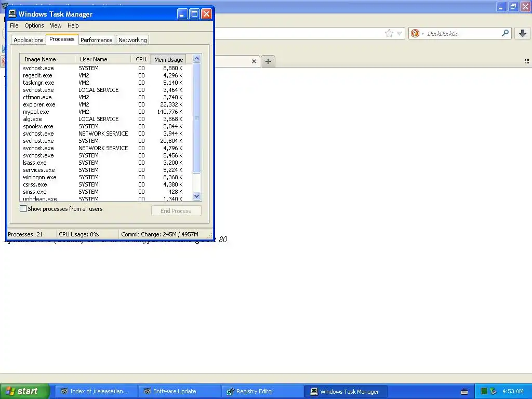Open the DuckDuckGo search engine selector
The image size is (532, 399).
pos(417,33)
